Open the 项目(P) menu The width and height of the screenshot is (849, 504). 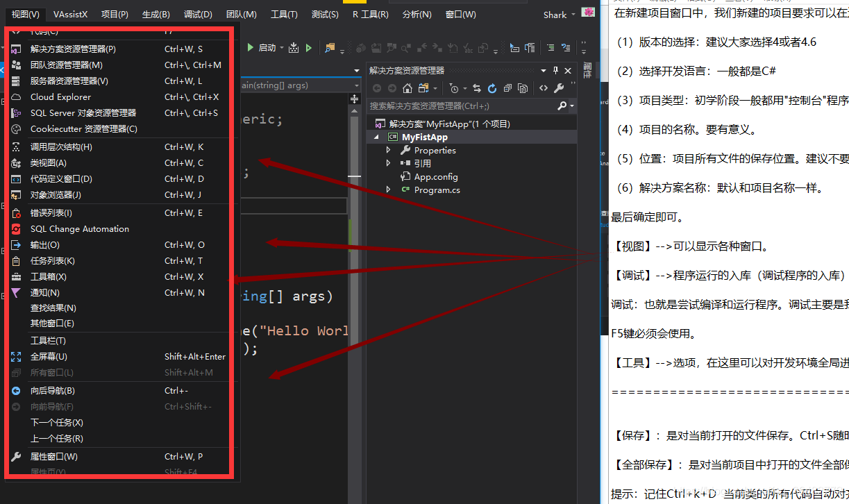115,15
